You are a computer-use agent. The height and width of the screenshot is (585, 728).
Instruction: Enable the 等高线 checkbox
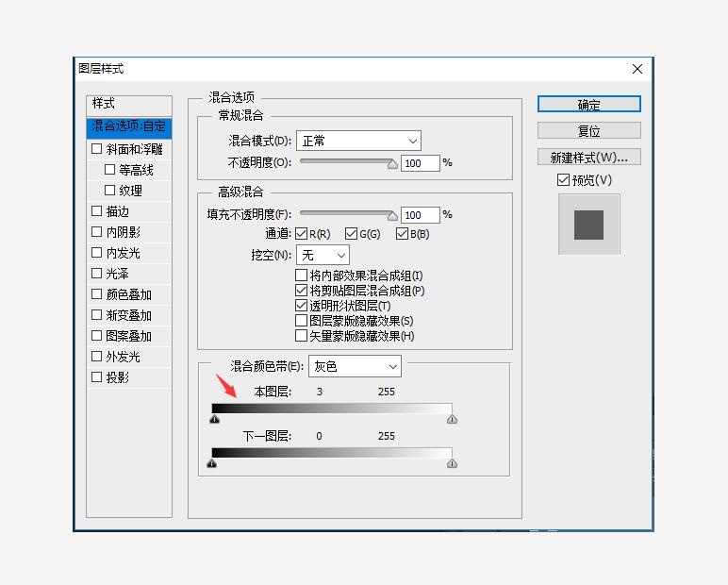[x=109, y=169]
